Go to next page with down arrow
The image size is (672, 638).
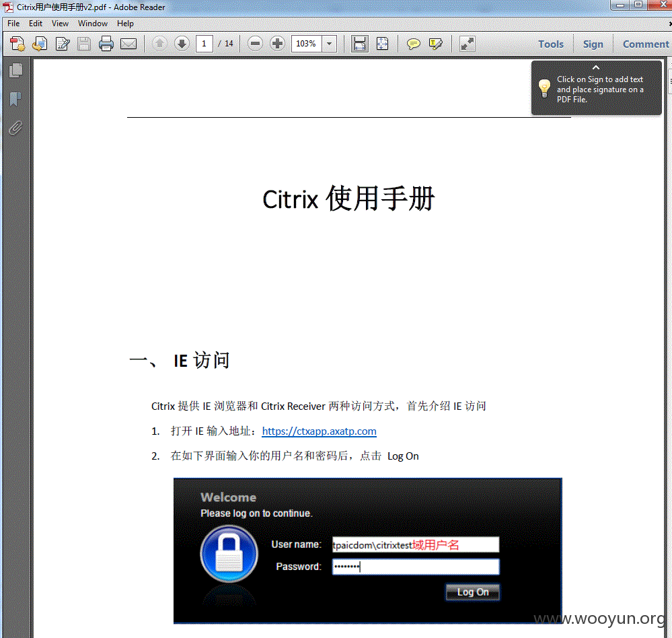pyautogui.click(x=182, y=44)
